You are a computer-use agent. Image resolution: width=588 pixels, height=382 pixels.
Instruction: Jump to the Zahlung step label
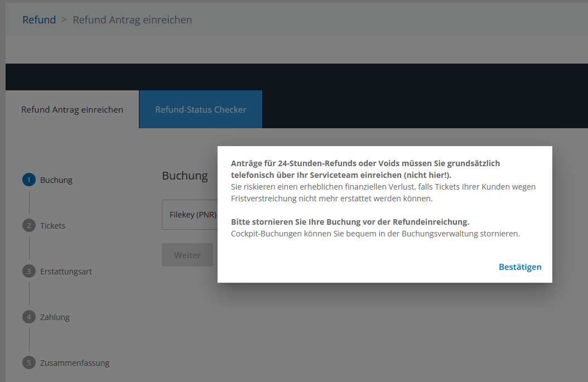[55, 317]
